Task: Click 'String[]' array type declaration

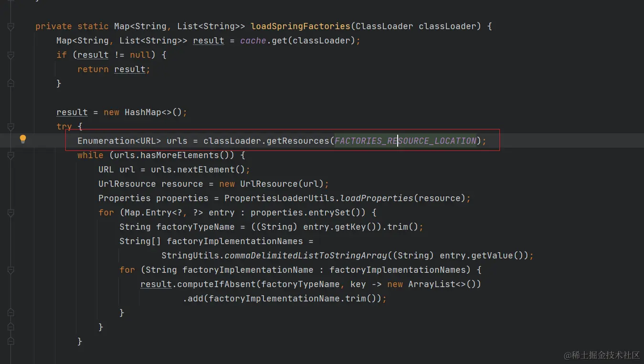Action: point(140,241)
